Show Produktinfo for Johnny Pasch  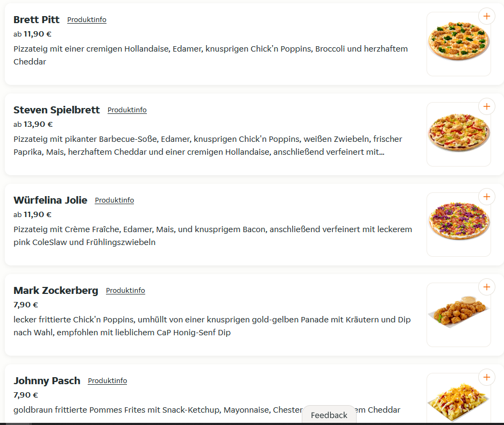click(x=108, y=380)
